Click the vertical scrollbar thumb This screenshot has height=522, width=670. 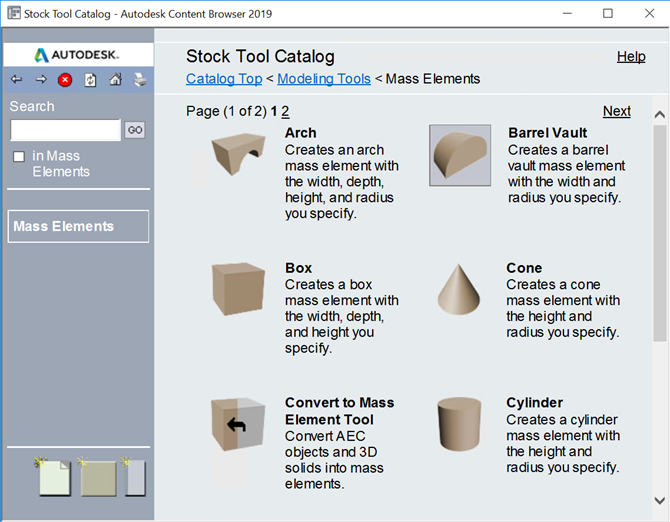point(659,233)
